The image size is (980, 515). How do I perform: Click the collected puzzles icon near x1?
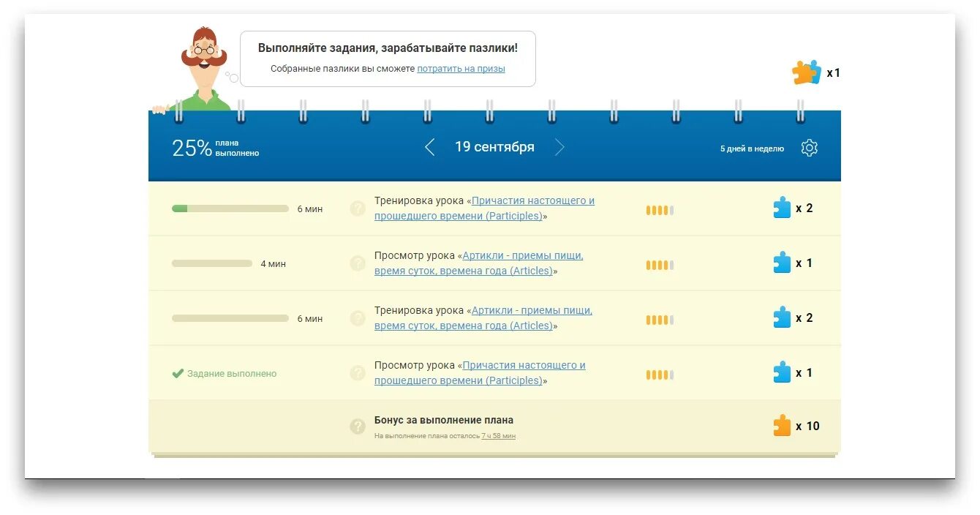point(807,72)
